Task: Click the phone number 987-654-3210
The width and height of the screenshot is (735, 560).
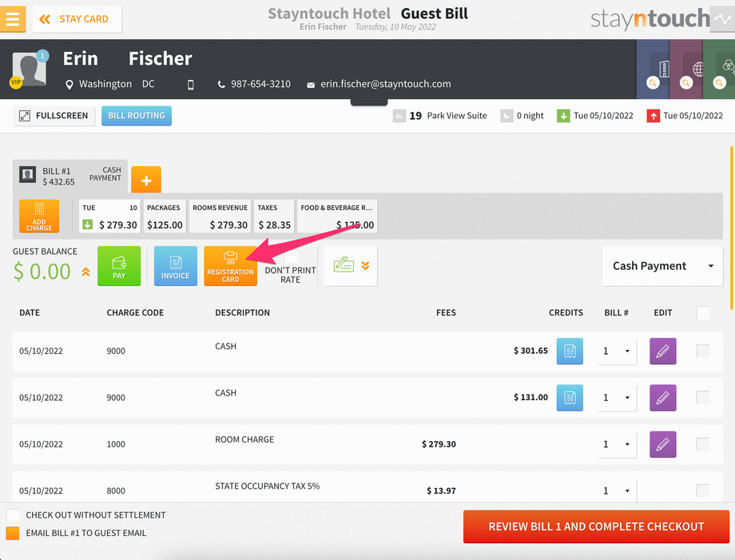Action: pos(260,84)
